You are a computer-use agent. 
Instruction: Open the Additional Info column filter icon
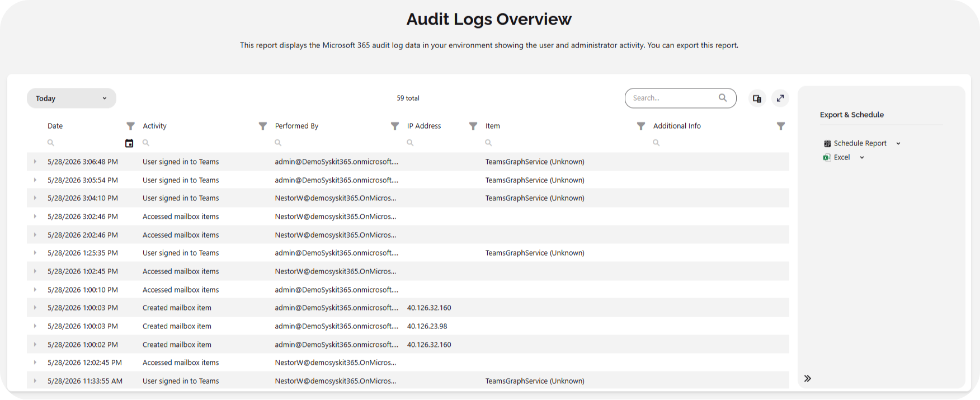(780, 126)
